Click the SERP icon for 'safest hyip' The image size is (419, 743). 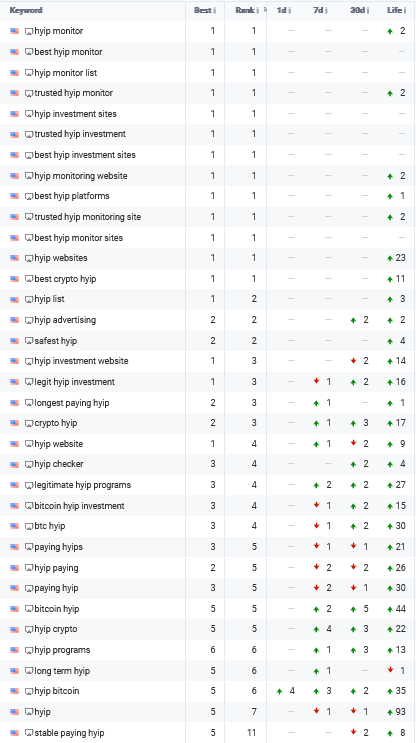coord(29,341)
